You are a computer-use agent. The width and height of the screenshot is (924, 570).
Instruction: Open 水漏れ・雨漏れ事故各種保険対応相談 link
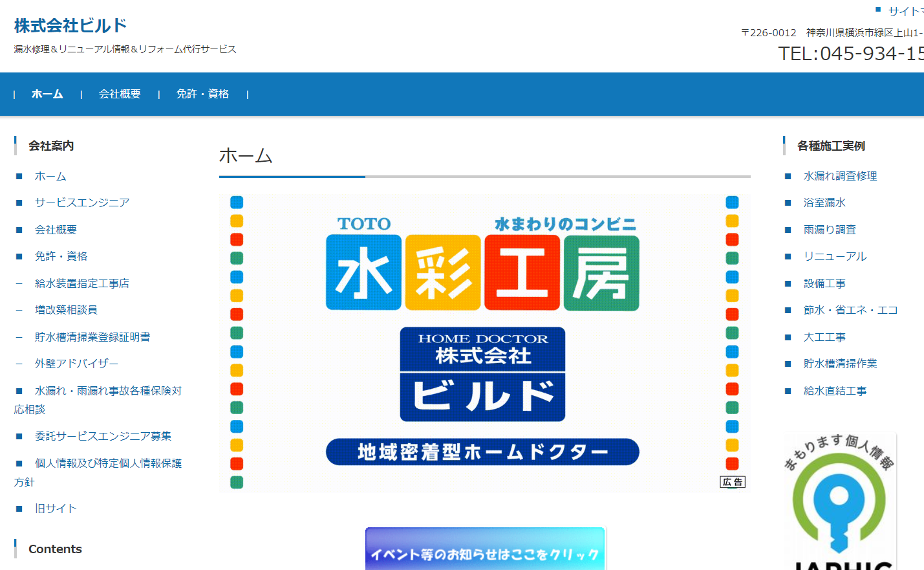(x=98, y=400)
